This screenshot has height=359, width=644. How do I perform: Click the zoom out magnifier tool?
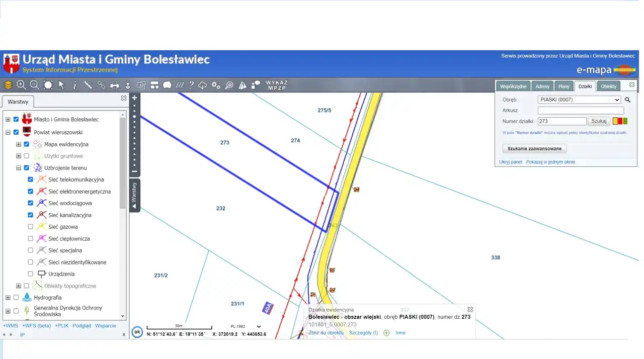coord(34,85)
